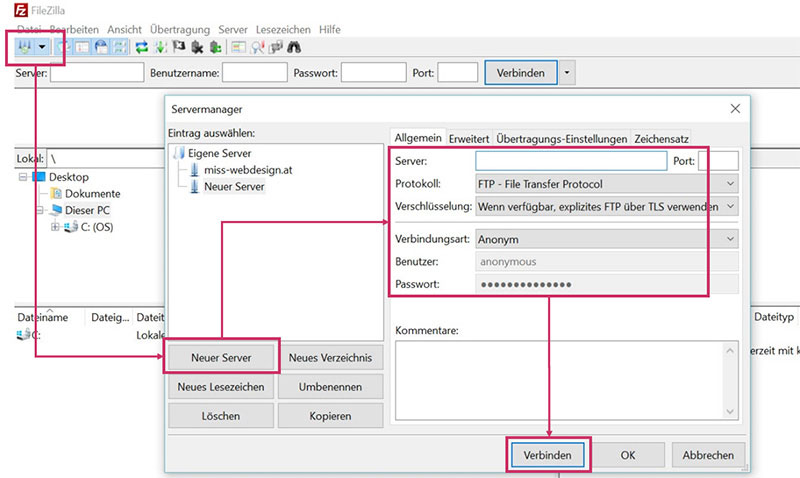This screenshot has height=478, width=800.
Task: Collapse the Desktop tree node
Action: click(23, 177)
